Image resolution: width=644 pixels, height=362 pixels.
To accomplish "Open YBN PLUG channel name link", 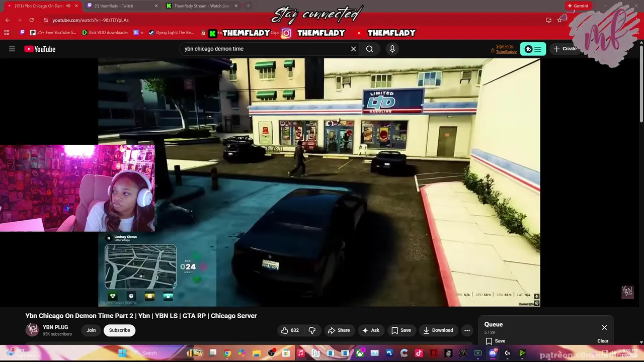I will 55,327.
